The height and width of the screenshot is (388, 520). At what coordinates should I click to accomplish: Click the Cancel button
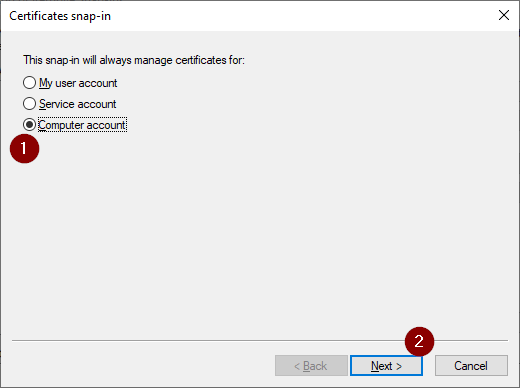point(471,366)
